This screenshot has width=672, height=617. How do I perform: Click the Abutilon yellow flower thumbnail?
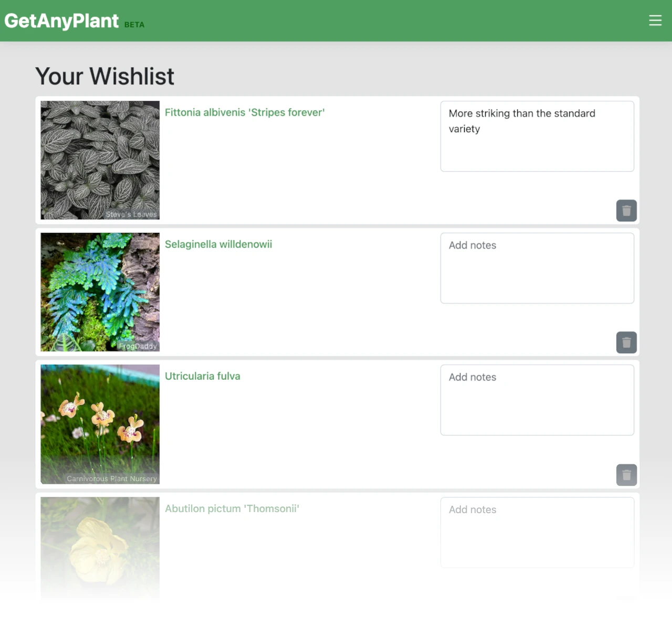(x=100, y=548)
